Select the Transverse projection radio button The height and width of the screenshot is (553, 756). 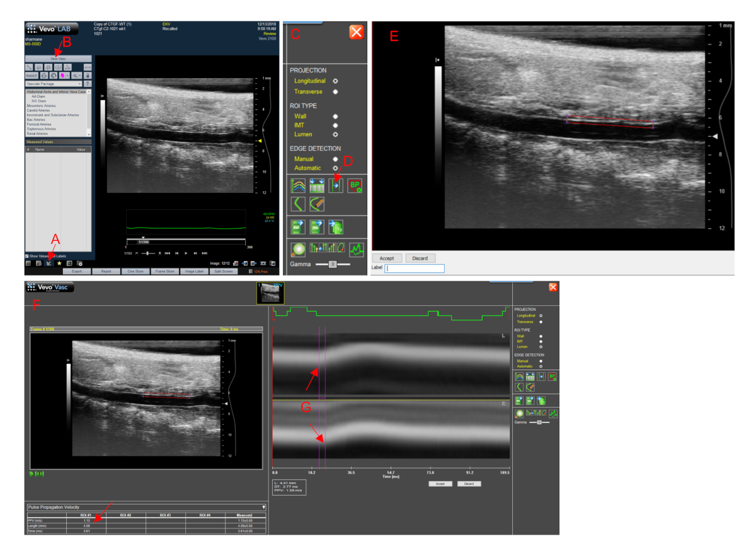click(x=336, y=91)
